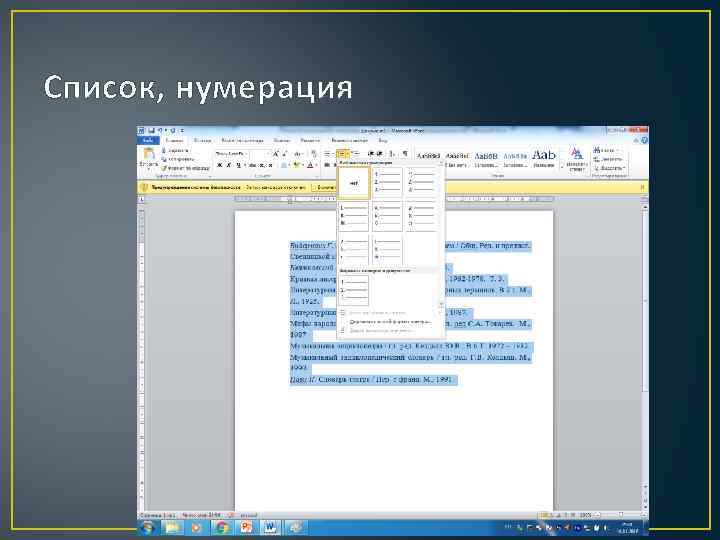720x540 pixels.
Task: Click the Multilevel List icon
Action: click(357, 154)
